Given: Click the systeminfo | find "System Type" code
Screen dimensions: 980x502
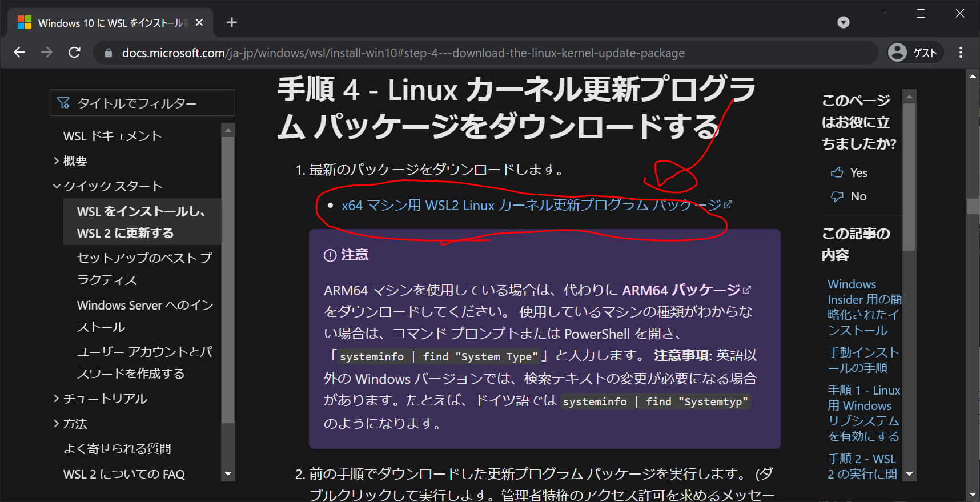Looking at the screenshot, I should (439, 356).
